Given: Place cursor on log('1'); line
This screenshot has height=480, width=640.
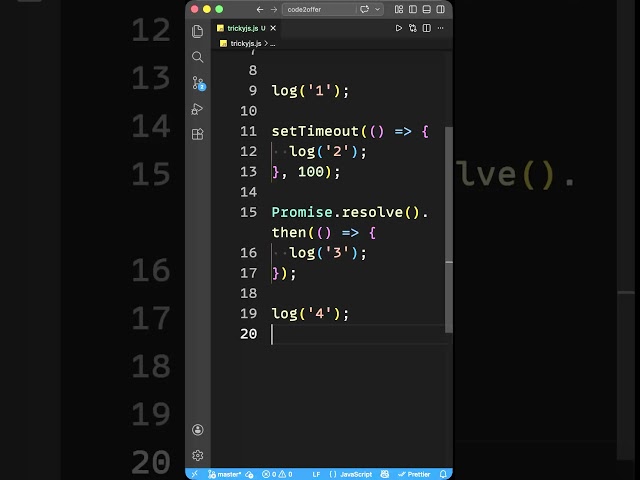Looking at the screenshot, I should (x=311, y=91).
